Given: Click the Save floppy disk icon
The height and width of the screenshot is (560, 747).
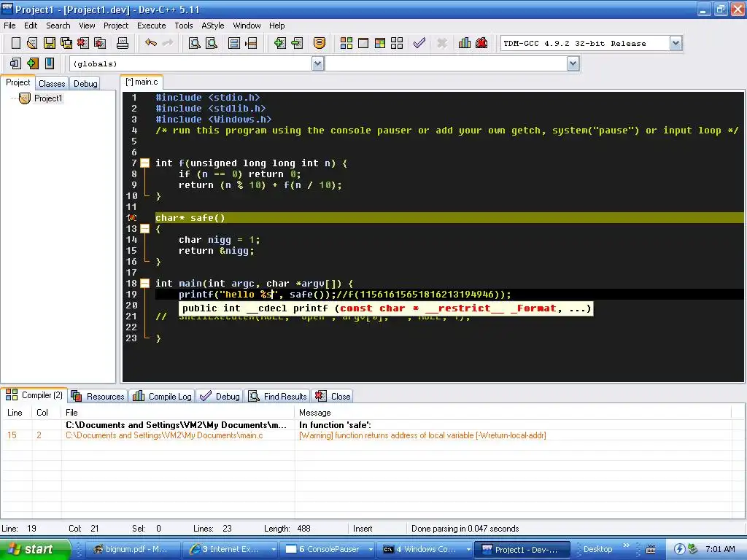Looking at the screenshot, I should click(x=49, y=43).
